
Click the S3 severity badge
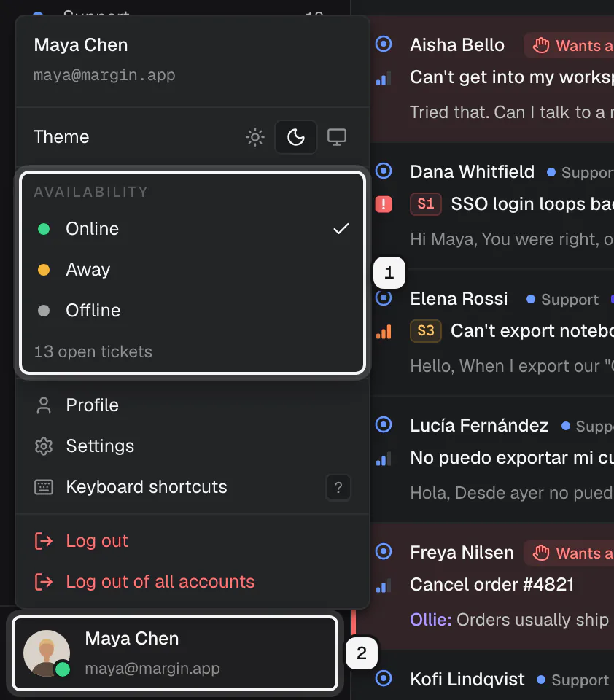[x=426, y=331]
